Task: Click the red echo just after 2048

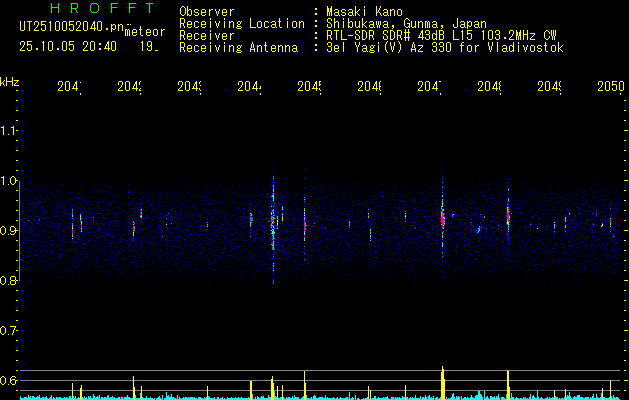Action: 508,215
